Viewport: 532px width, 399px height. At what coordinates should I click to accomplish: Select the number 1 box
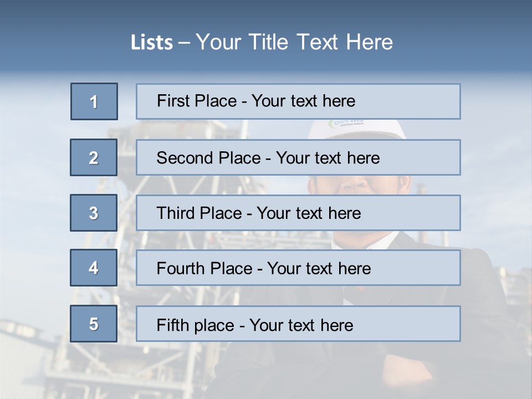tap(94, 101)
